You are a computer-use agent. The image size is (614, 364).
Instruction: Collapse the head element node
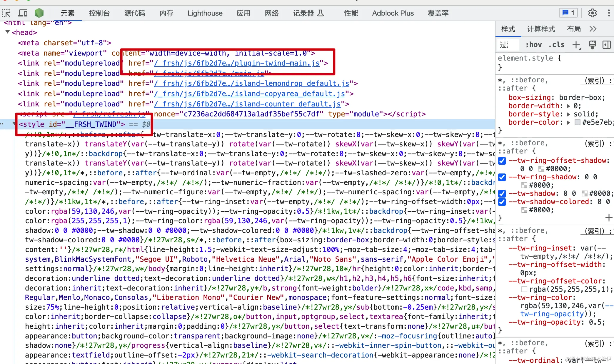click(x=8, y=32)
